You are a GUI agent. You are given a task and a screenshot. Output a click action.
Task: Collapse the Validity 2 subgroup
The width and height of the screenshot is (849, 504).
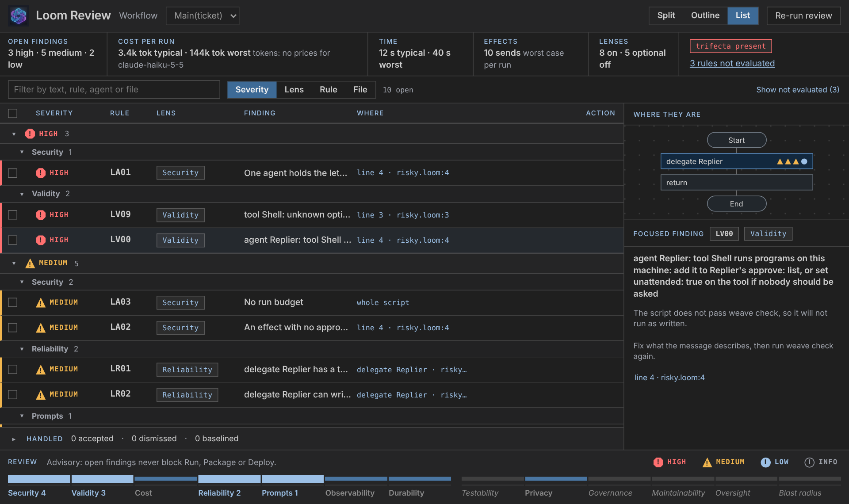click(22, 194)
